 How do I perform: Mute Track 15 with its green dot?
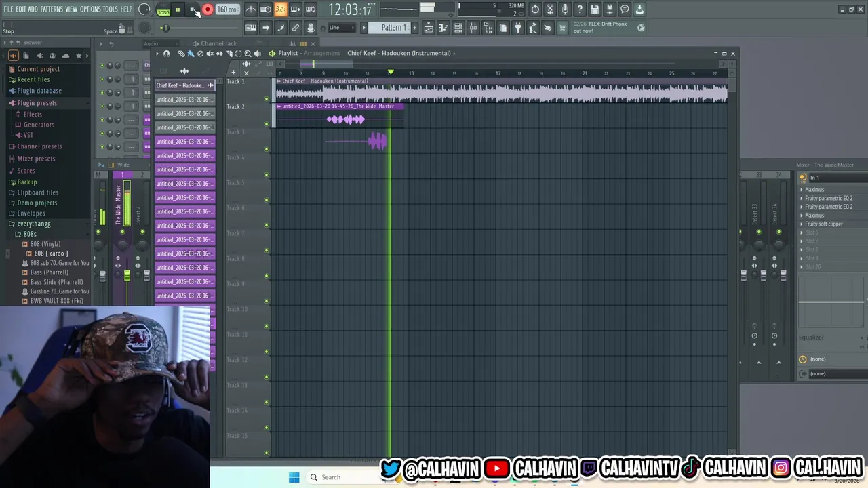(267, 453)
